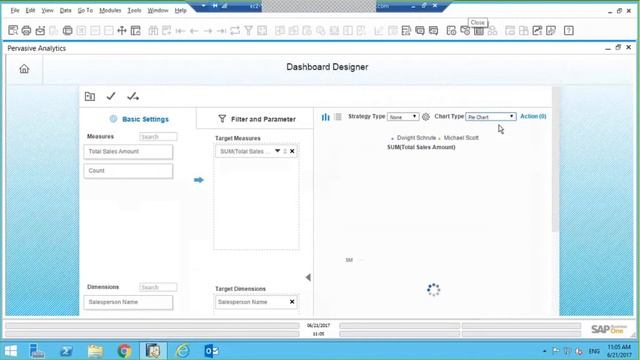This screenshot has width=640, height=360.
Task: Open Internet Explorer from the taskbar
Action: [x=182, y=351]
